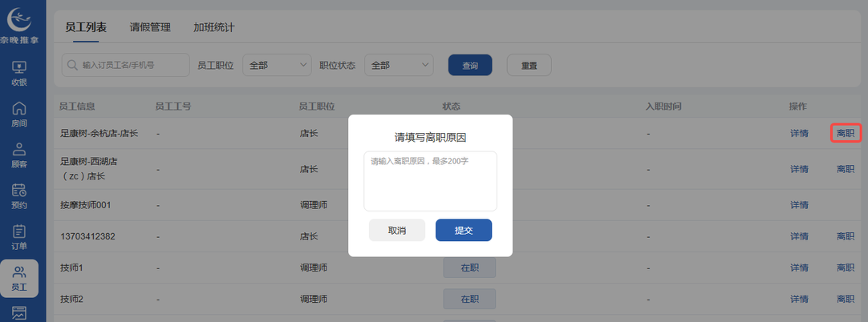Click the resignation reason text area
This screenshot has height=322, width=868.
(430, 181)
